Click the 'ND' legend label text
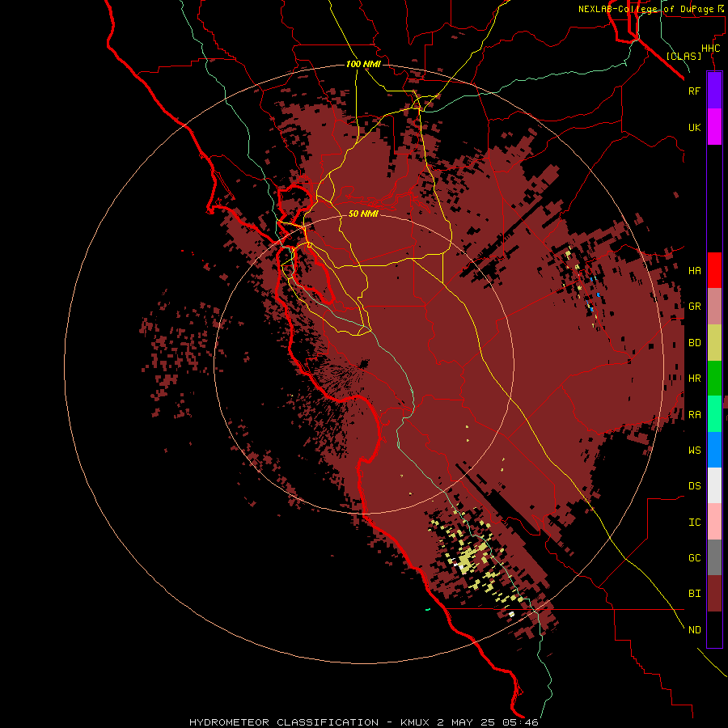Image resolution: width=728 pixels, height=728 pixels. tap(694, 630)
